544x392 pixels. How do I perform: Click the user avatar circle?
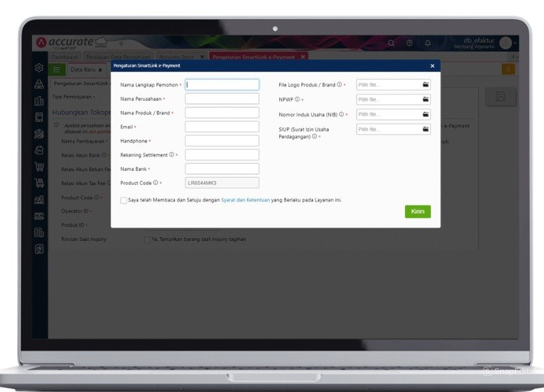click(506, 43)
